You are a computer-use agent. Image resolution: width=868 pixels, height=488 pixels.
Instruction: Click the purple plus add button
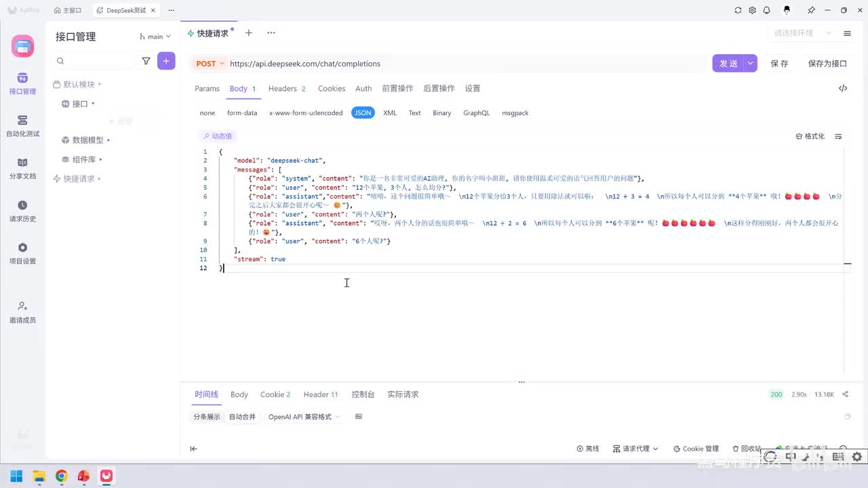coord(166,61)
